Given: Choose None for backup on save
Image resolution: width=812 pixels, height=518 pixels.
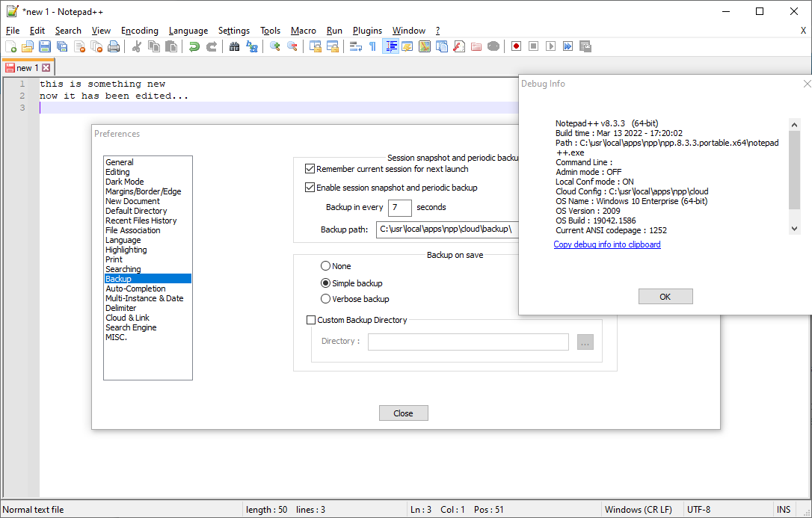Looking at the screenshot, I should (x=325, y=266).
